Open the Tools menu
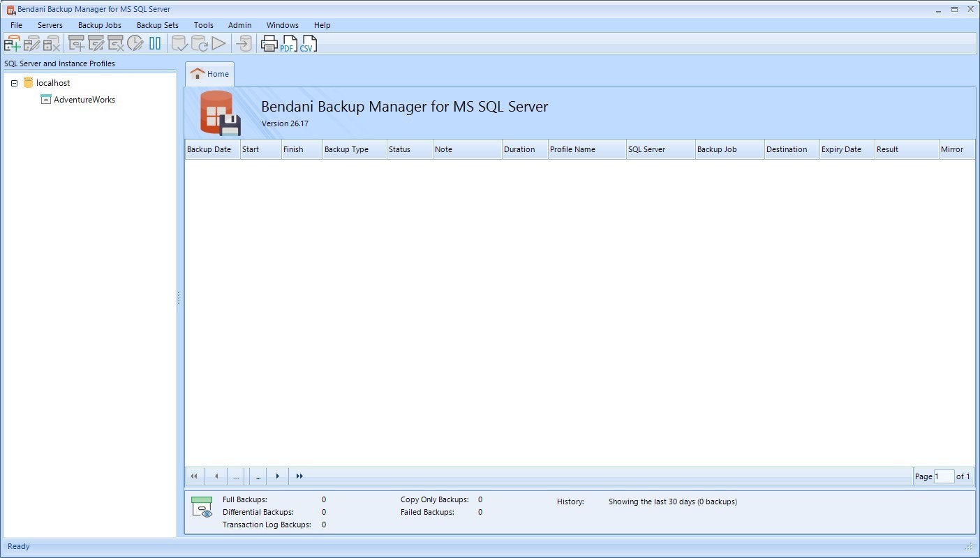980x558 pixels. 204,25
